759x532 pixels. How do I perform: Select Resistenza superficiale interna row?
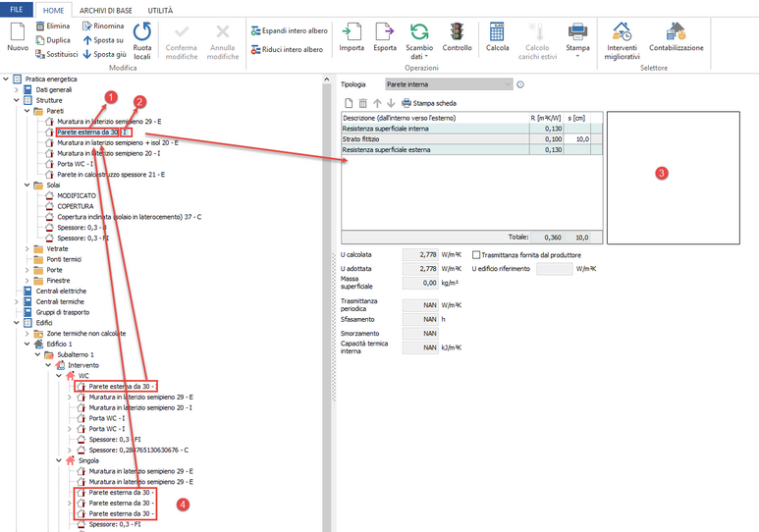tap(471, 129)
